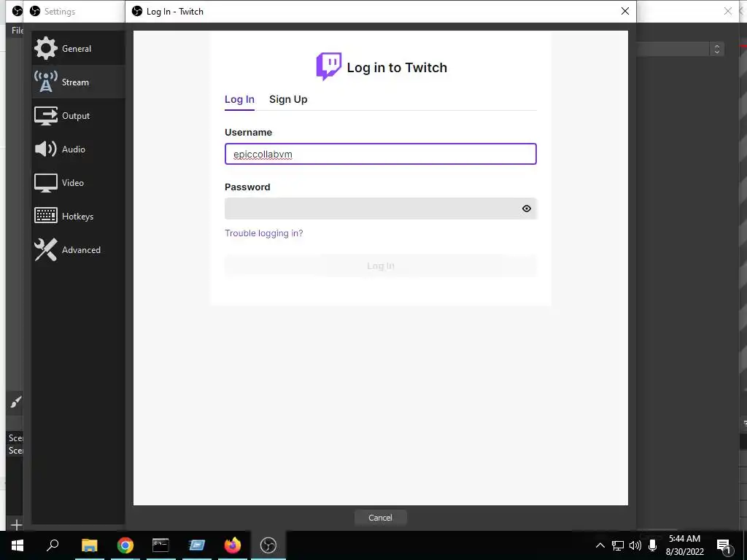
Task: Click the OBS dropdown stepper arrows
Action: 716,49
